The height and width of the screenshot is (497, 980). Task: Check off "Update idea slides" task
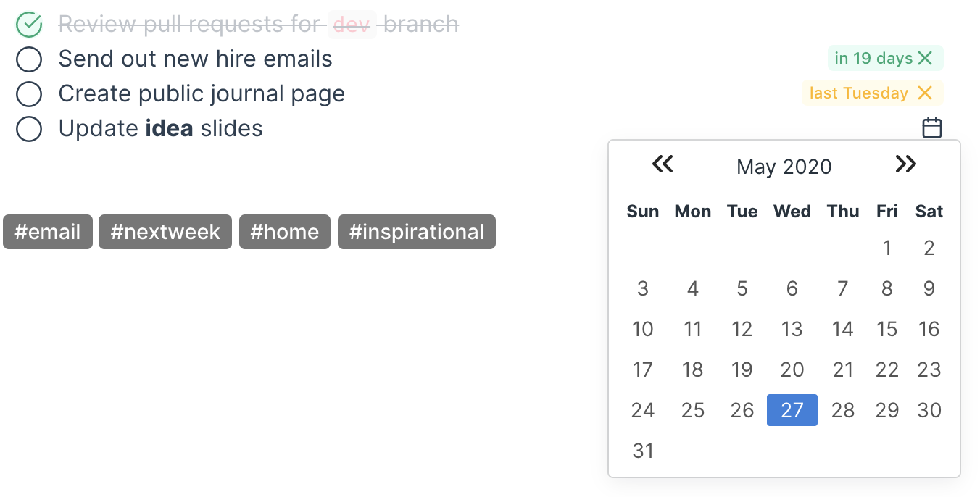click(x=29, y=129)
